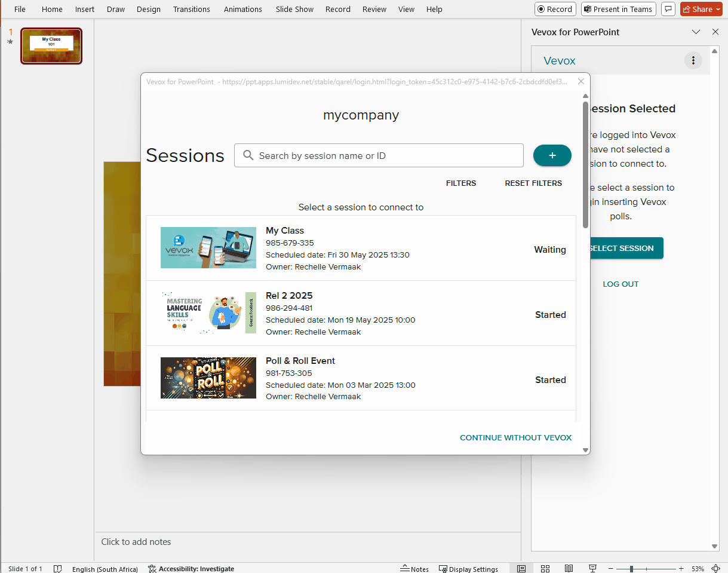Viewport: 728px width, 573px height.
Task: Close the Vevox login dialog window
Action: tap(581, 81)
